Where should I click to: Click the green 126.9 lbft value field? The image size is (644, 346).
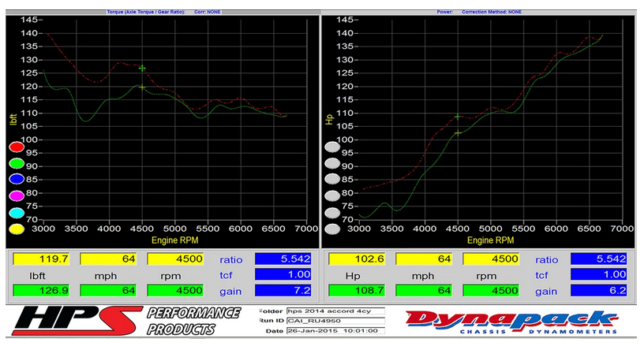(39, 290)
